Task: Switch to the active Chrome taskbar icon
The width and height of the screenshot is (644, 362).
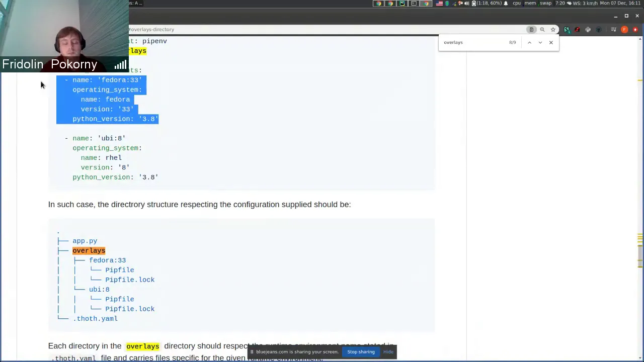Action: 426,4
